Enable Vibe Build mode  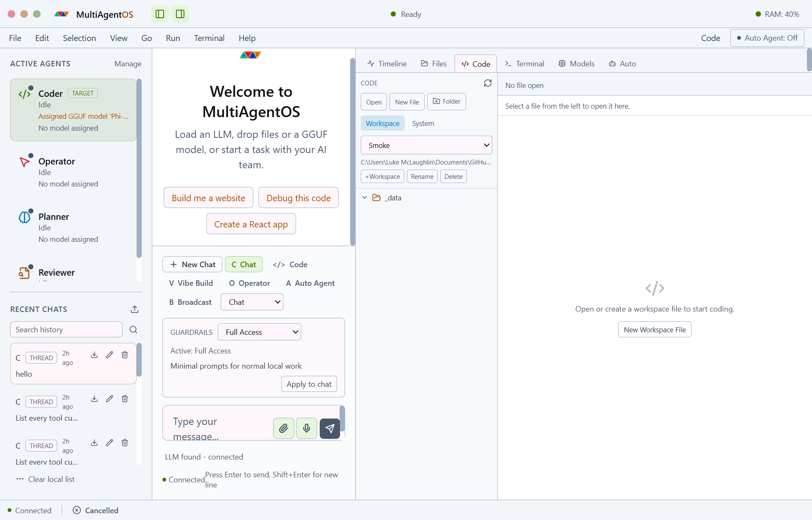point(191,283)
